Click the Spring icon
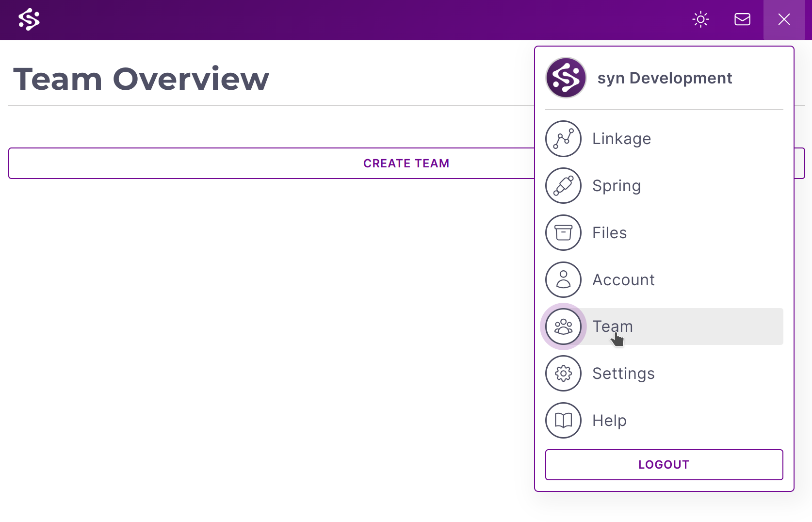 (563, 186)
